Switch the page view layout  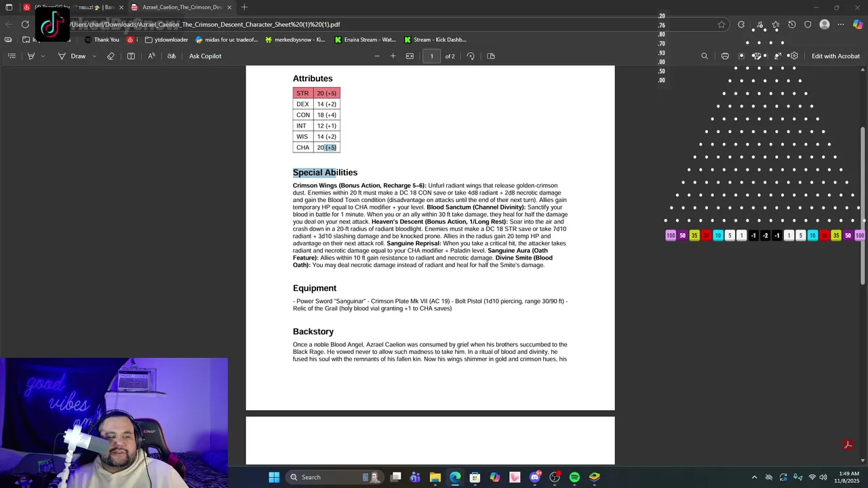coord(491,56)
